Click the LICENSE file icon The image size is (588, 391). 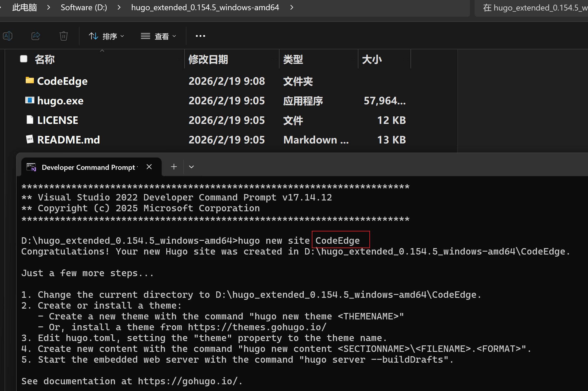[x=30, y=120]
